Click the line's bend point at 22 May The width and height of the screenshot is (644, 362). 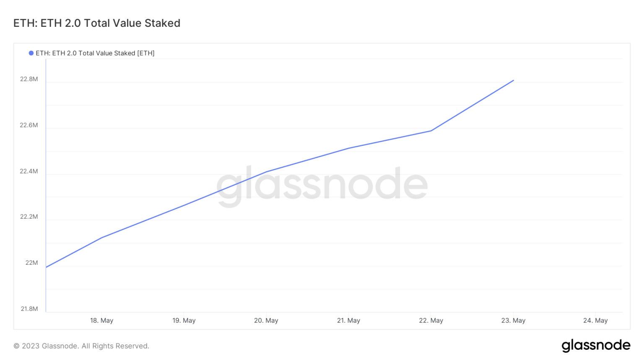(x=431, y=131)
